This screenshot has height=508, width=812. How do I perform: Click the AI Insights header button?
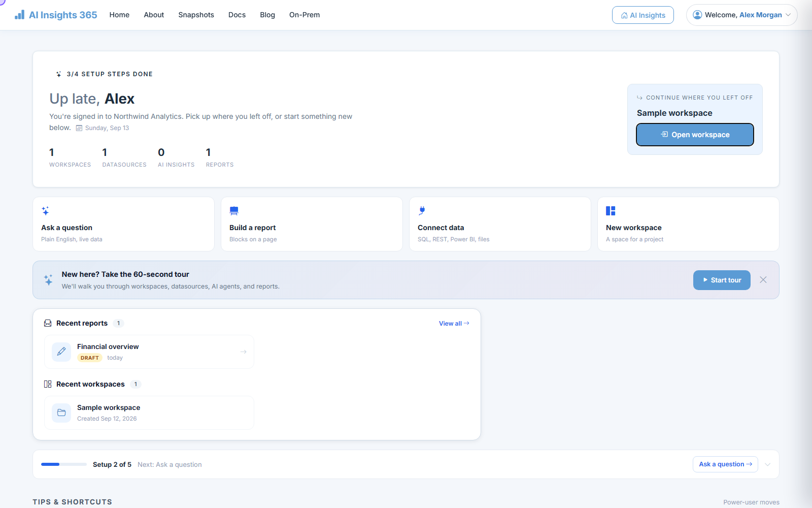[x=643, y=15]
